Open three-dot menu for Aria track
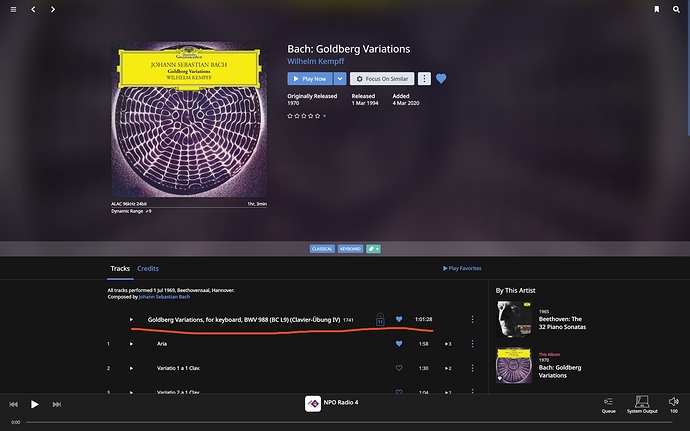Screen dimensions: 690x431 coord(473,343)
